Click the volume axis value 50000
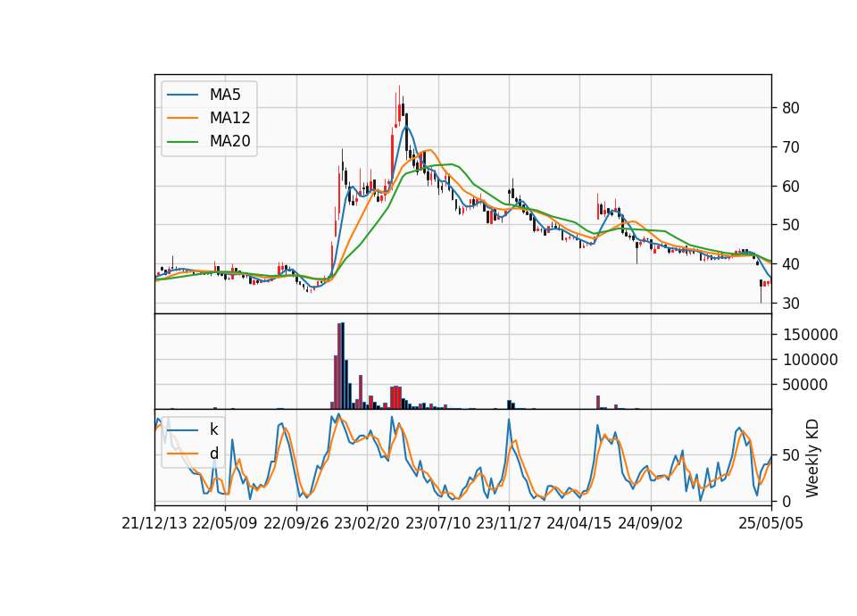The height and width of the screenshot is (616, 857). pyautogui.click(x=805, y=385)
